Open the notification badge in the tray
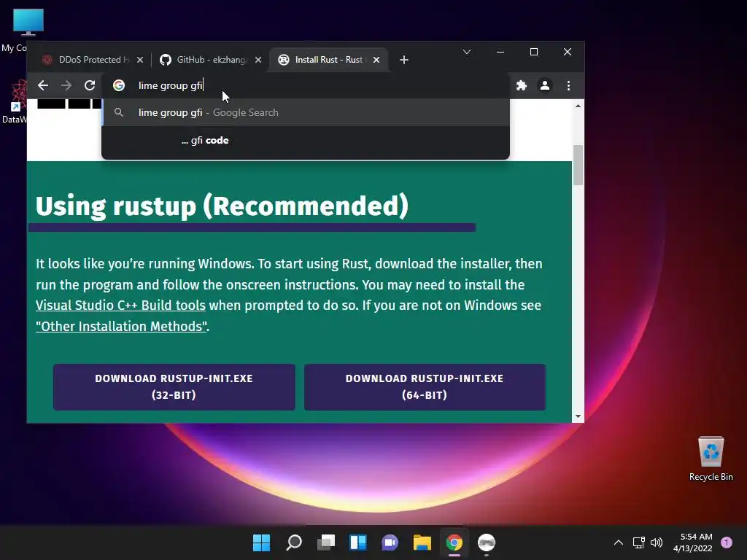The height and width of the screenshot is (560, 747). pyautogui.click(x=727, y=542)
